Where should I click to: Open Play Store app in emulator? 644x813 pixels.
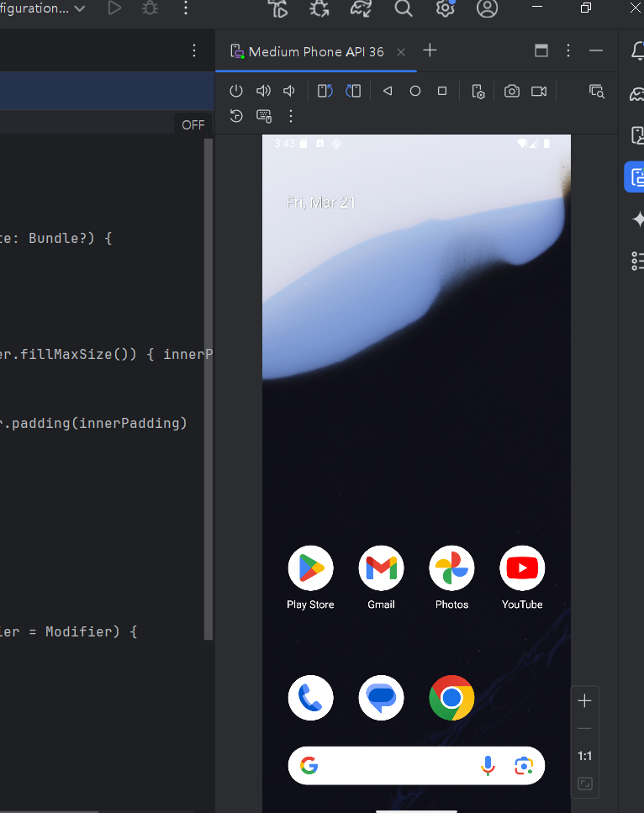310,577
